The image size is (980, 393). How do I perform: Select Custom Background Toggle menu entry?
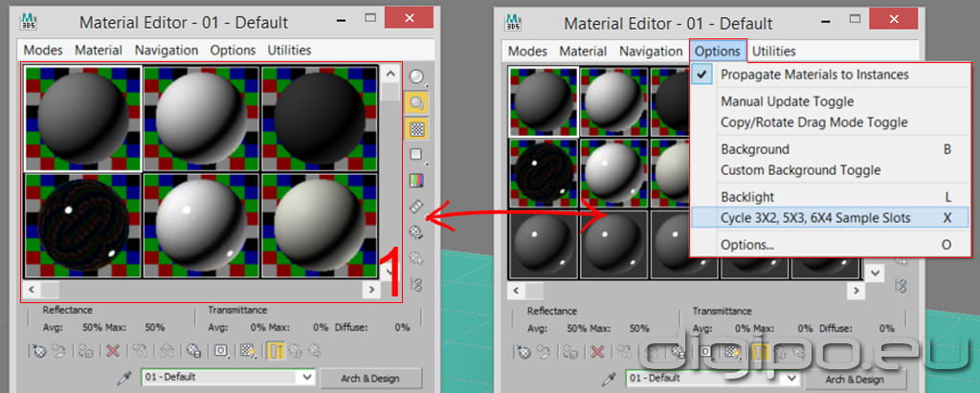(x=800, y=170)
